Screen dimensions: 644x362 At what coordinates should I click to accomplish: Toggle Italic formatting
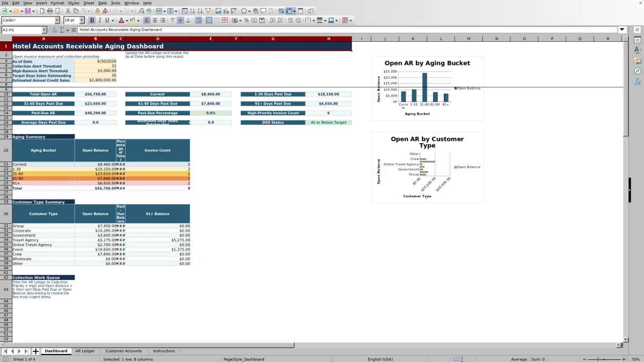tap(99, 20)
